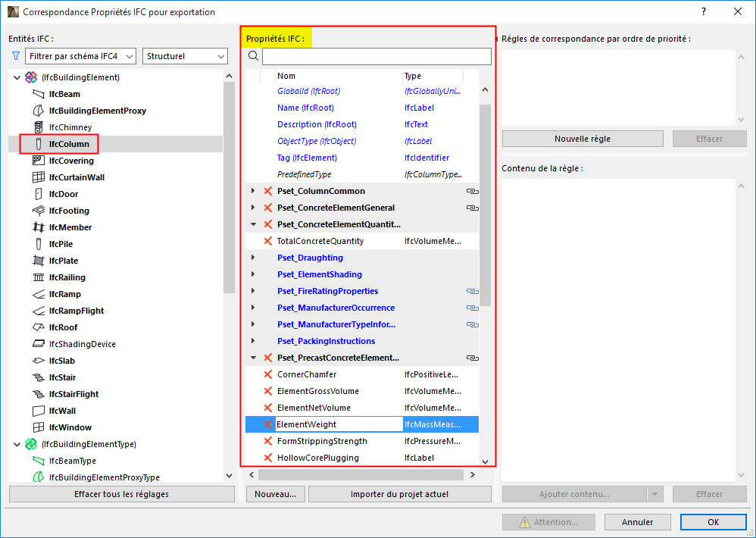Image resolution: width=756 pixels, height=538 pixels.
Task: Toggle the red X on FormStrippingStrength
Action: [268, 441]
